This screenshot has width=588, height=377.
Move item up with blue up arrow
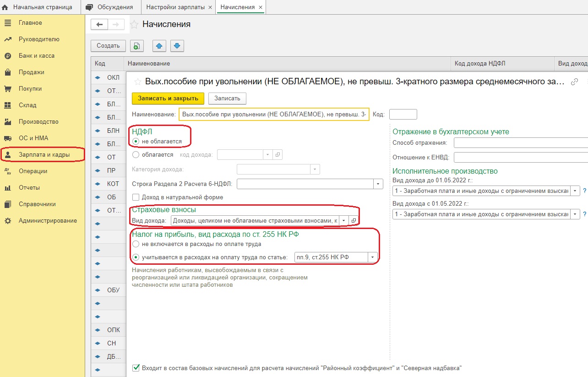tap(159, 45)
